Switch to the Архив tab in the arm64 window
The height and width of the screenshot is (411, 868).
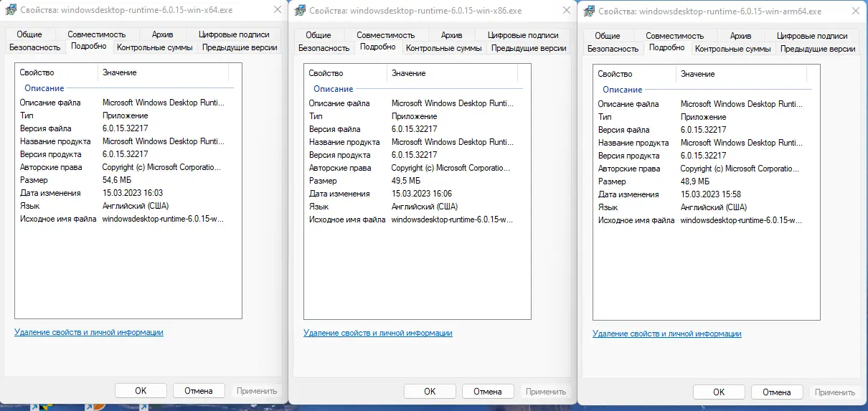740,36
